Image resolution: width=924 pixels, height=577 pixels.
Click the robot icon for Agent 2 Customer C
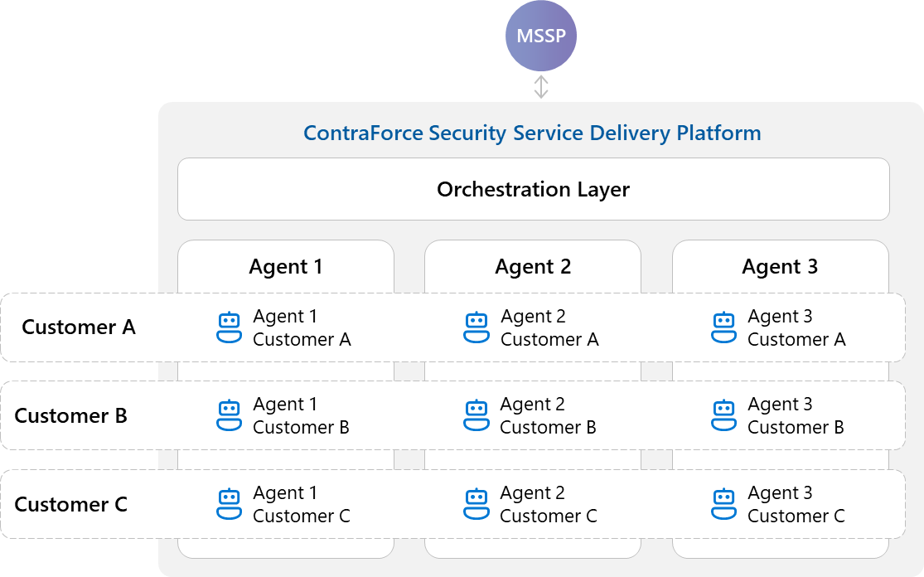pos(477,504)
